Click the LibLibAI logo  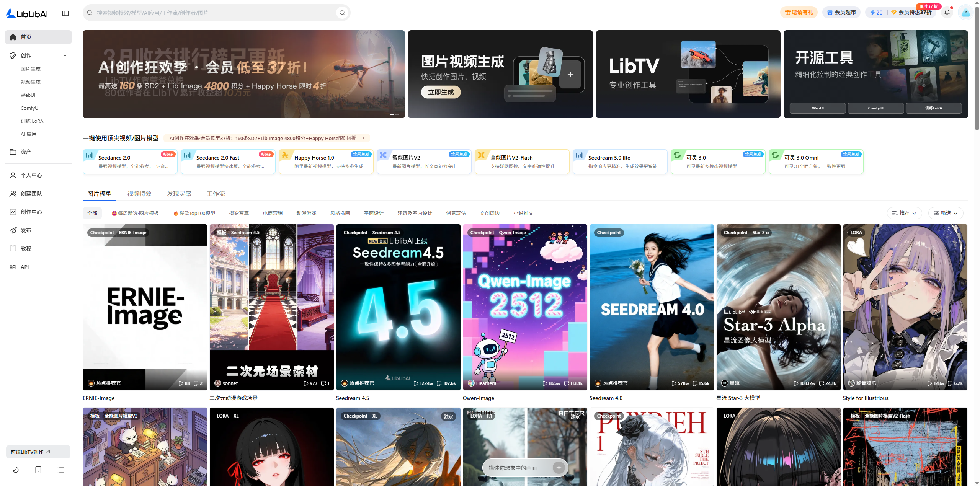(27, 13)
